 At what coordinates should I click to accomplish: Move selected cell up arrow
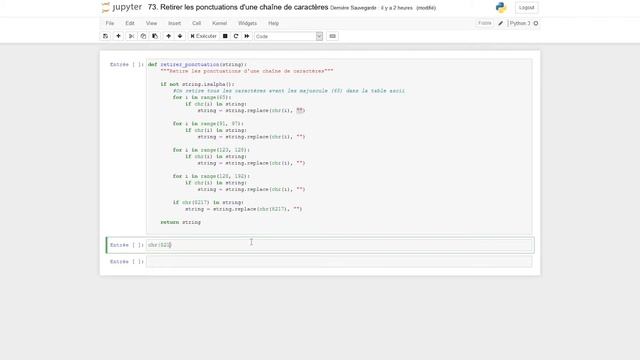[x=168, y=36]
